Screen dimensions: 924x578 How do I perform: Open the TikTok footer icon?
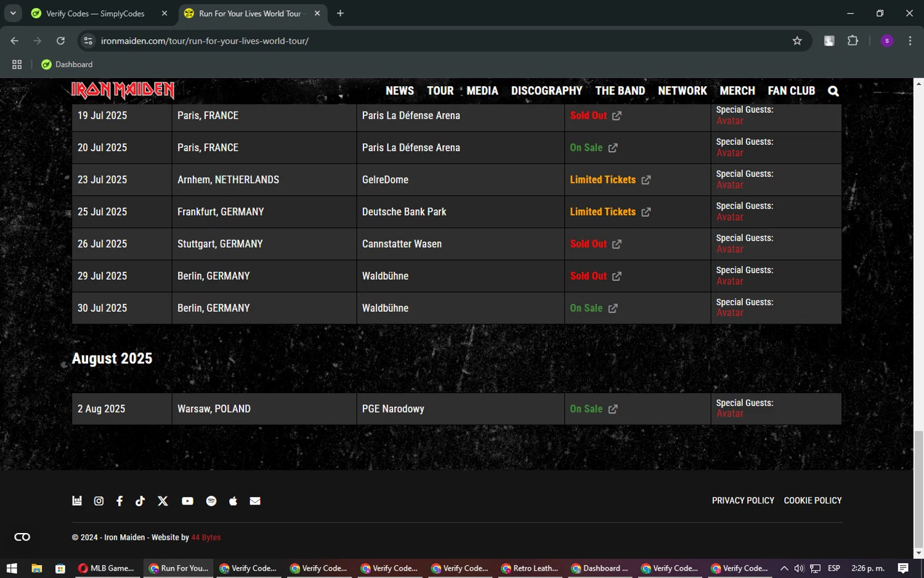(x=140, y=501)
